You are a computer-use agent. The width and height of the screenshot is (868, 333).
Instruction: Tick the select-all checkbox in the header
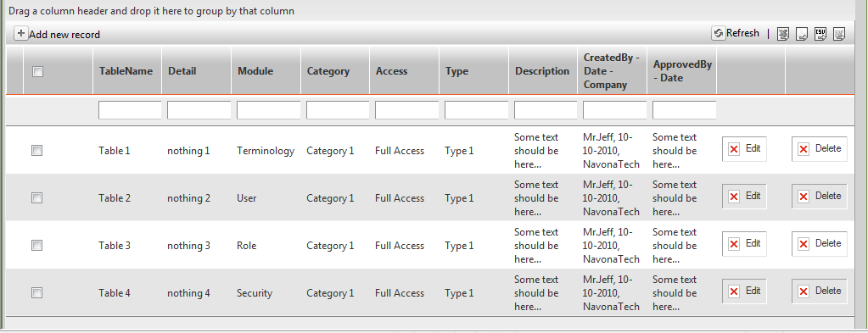(x=37, y=71)
